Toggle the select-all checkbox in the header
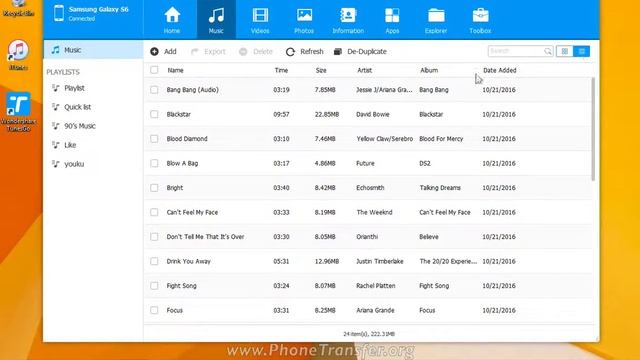 [x=154, y=70]
